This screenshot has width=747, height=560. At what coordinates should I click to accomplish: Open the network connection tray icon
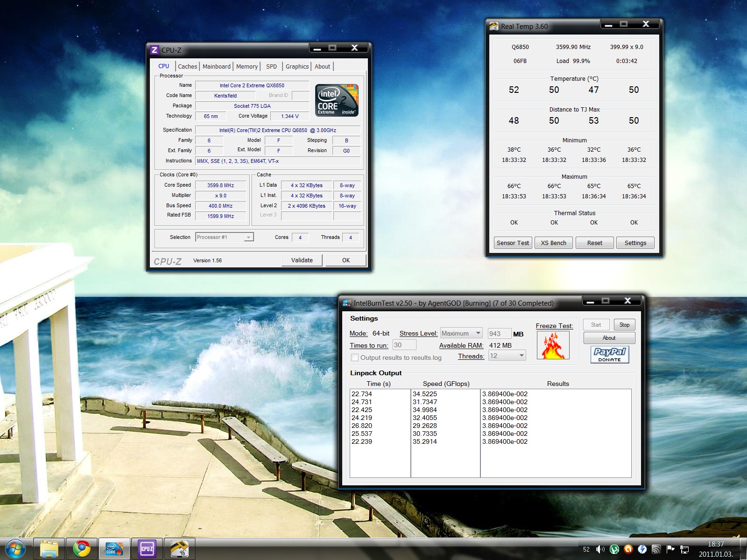(x=684, y=550)
